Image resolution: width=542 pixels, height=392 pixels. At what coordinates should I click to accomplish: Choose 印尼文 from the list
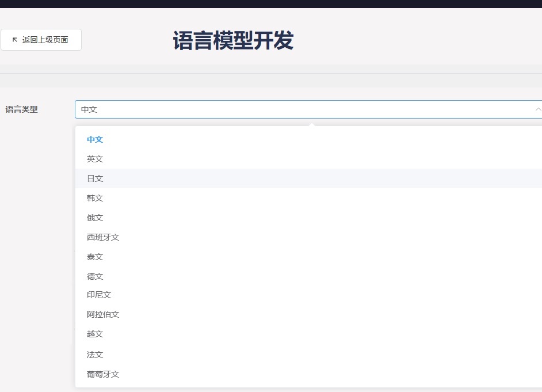coord(99,295)
